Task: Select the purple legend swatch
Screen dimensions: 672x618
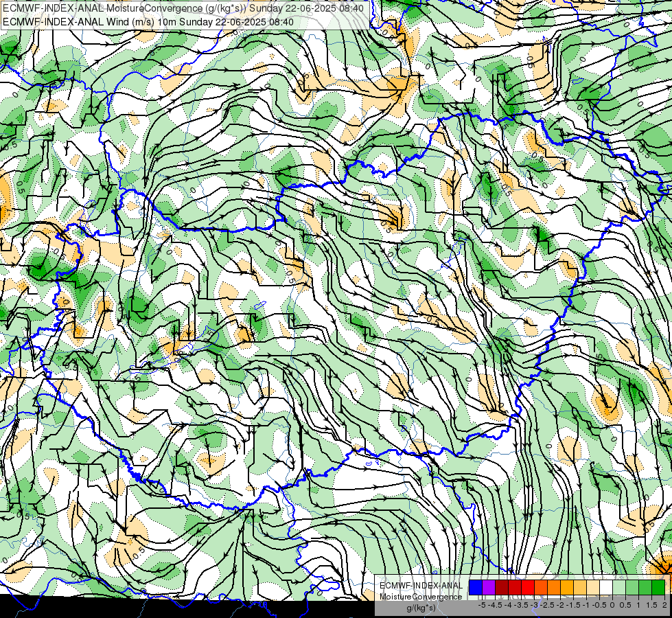Action: pos(489,587)
